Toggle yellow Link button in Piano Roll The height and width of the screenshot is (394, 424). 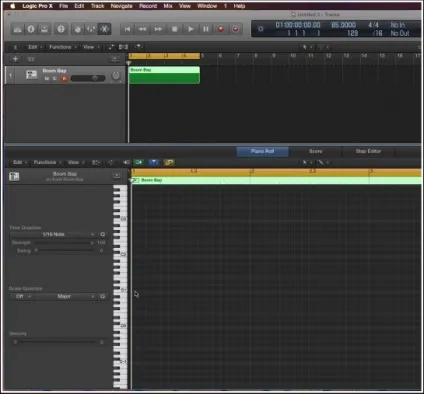169,162
